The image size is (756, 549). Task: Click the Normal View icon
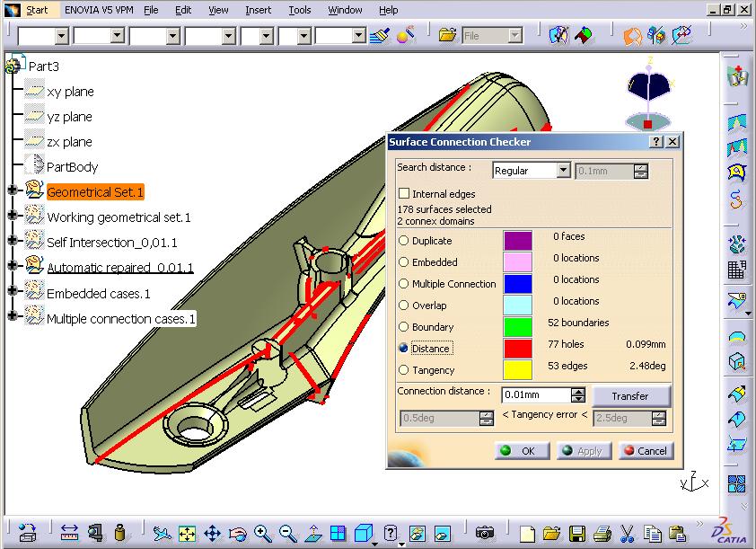[x=313, y=533]
